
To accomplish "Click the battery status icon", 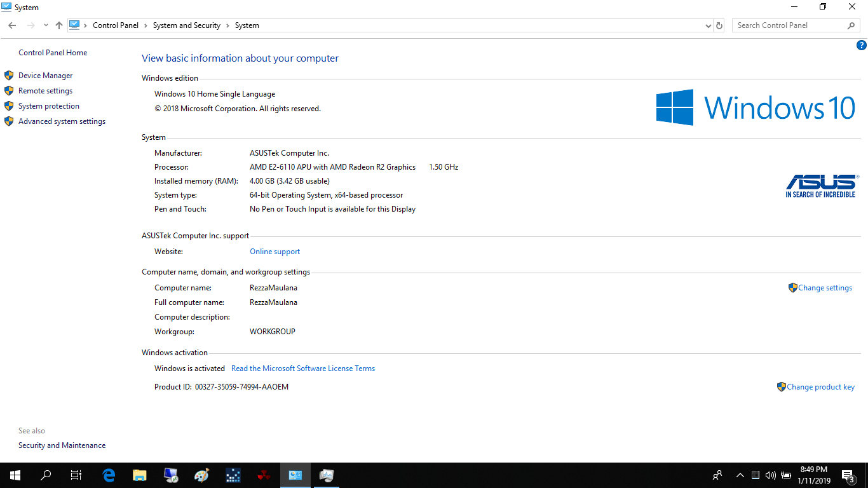I will coord(786,475).
